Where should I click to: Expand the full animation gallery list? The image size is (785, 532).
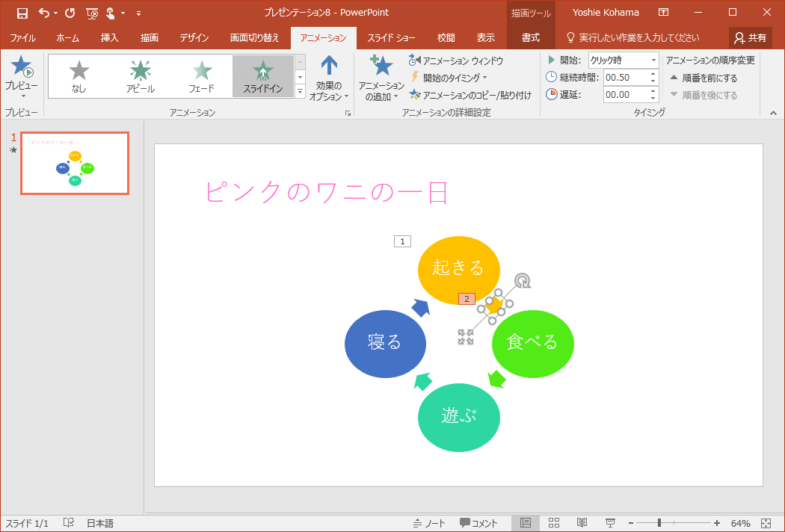301,91
